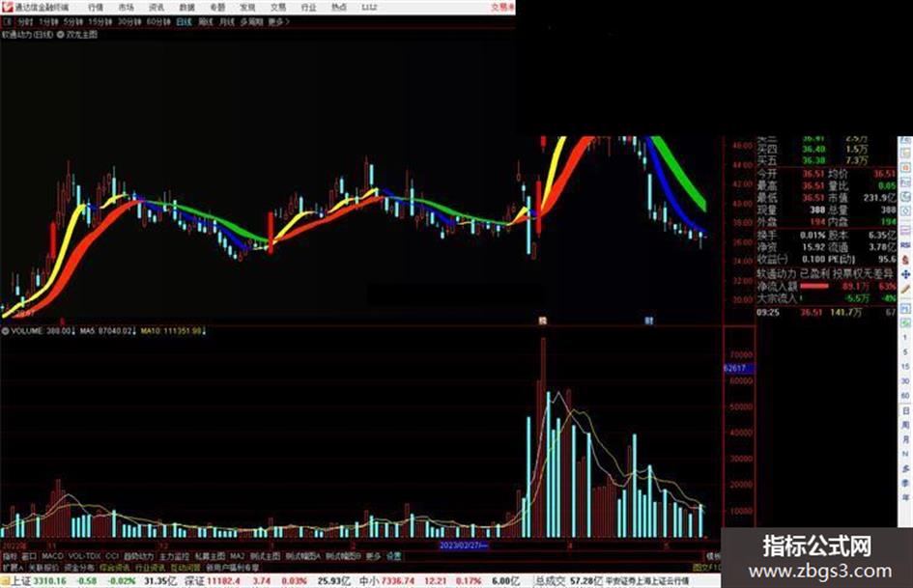This screenshot has height=588, width=913.
Task: Open the 资讯 menu
Action: click(157, 7)
